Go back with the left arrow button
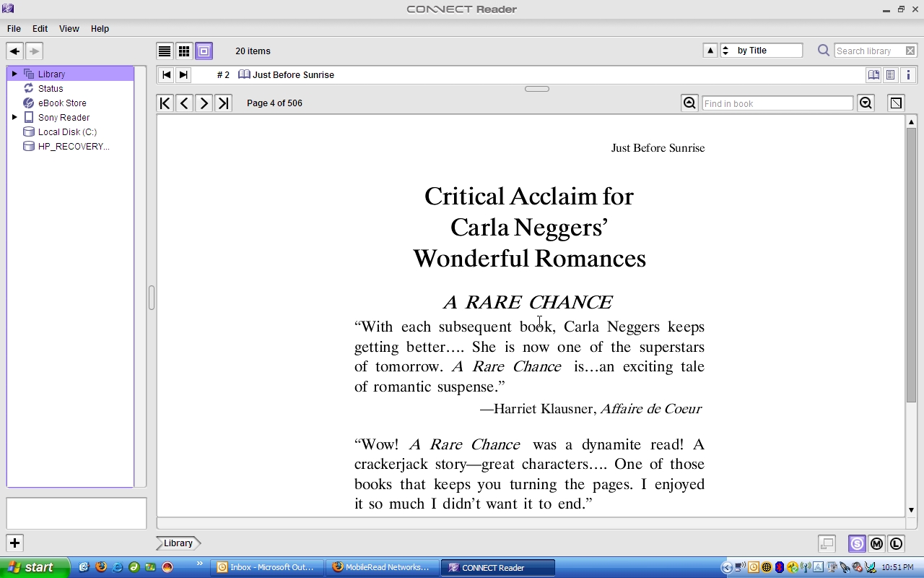 14,51
